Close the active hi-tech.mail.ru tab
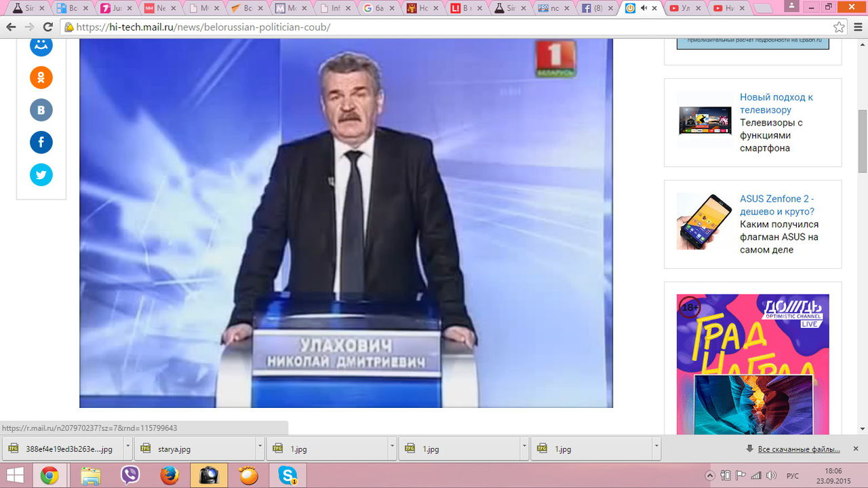Screen dimensions: 868x488 (654, 8)
